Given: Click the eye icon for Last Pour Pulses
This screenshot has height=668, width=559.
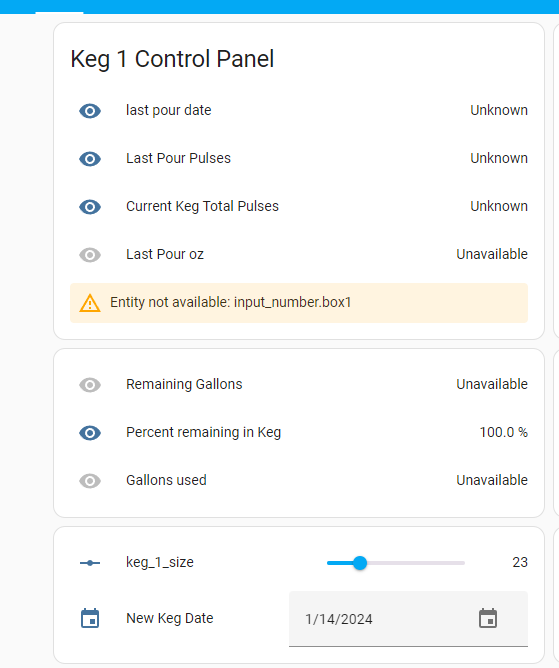Looking at the screenshot, I should pyautogui.click(x=90, y=159).
